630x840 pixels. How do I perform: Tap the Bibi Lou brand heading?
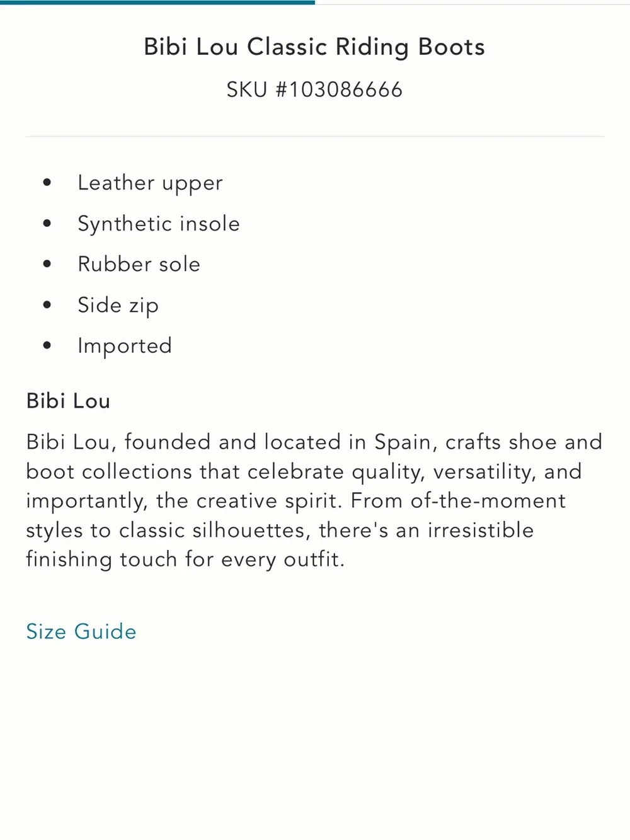[x=68, y=401]
